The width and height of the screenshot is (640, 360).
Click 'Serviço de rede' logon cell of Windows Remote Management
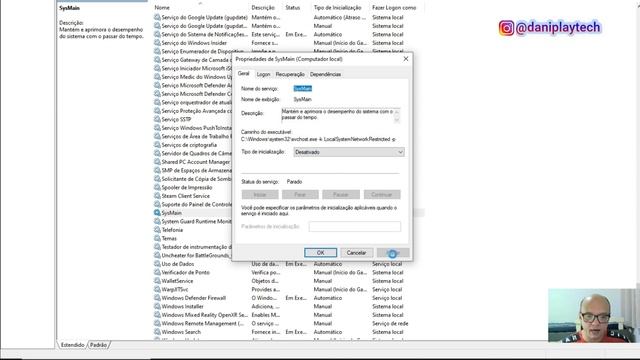tap(390, 323)
